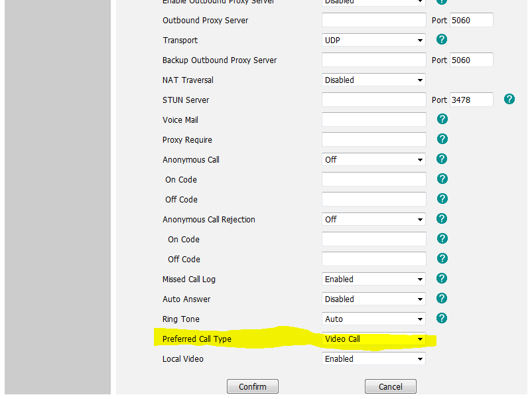Click help icon next to Auto Answer
This screenshot has width=532, height=399.
point(442,299)
